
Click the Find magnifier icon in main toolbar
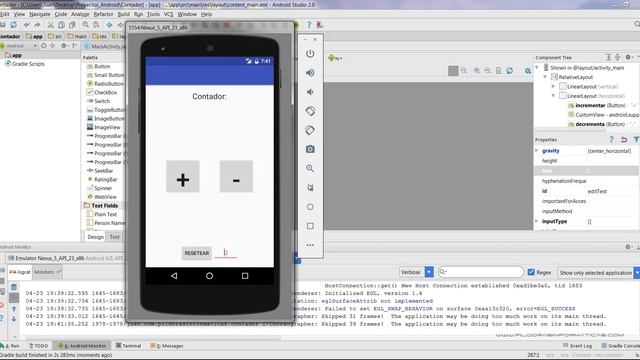[86, 25]
